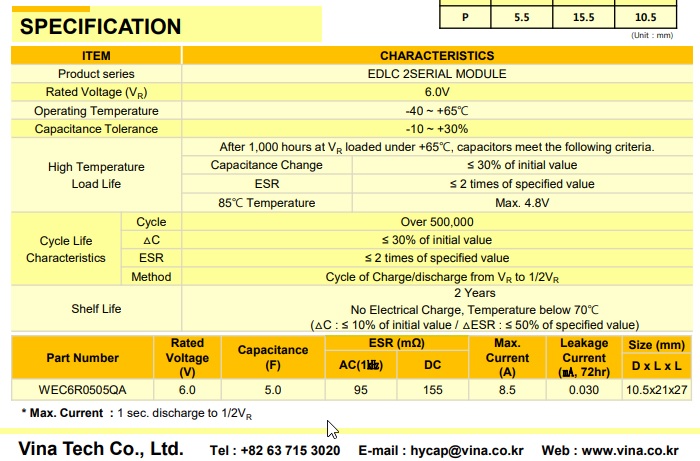Viewport: 700px width, 461px height.
Task: Click the 'Part Number' column header
Action: tap(83, 358)
